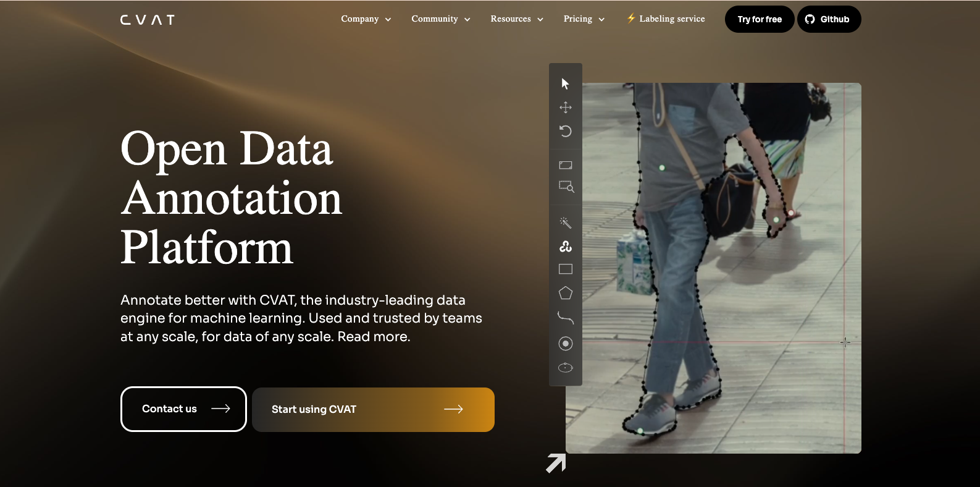Expand the Pricing dropdown chevron
The image size is (980, 487).
point(601,20)
